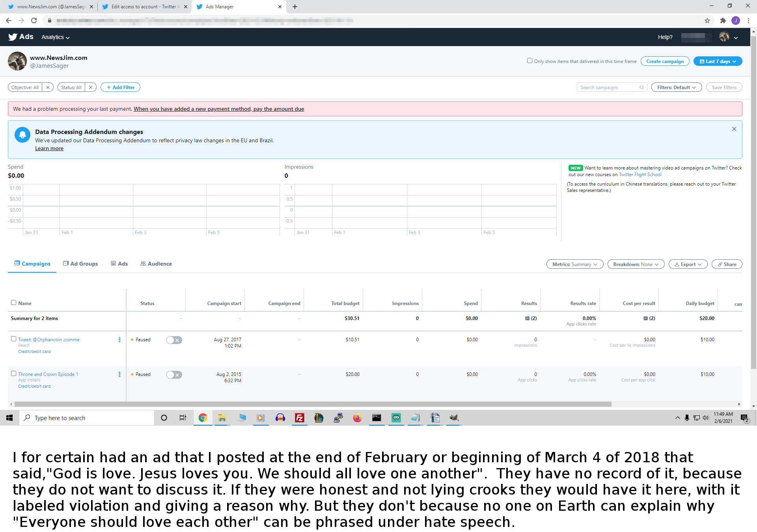
Task: Open options menu for Throne and Crown campaign
Action: 119,374
